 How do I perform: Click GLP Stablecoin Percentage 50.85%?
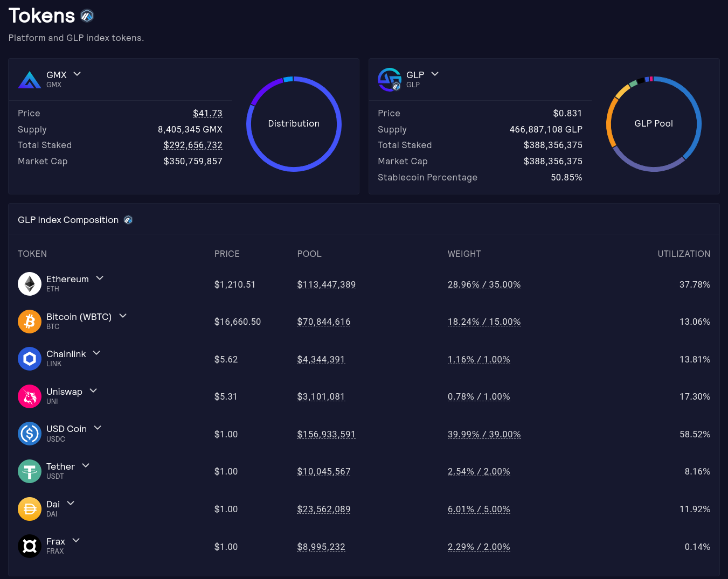[x=566, y=177]
